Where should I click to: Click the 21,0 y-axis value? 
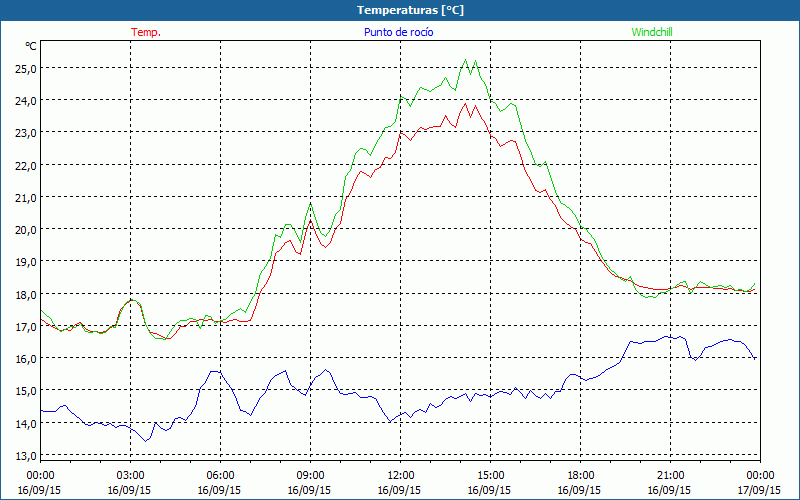pyautogui.click(x=26, y=197)
